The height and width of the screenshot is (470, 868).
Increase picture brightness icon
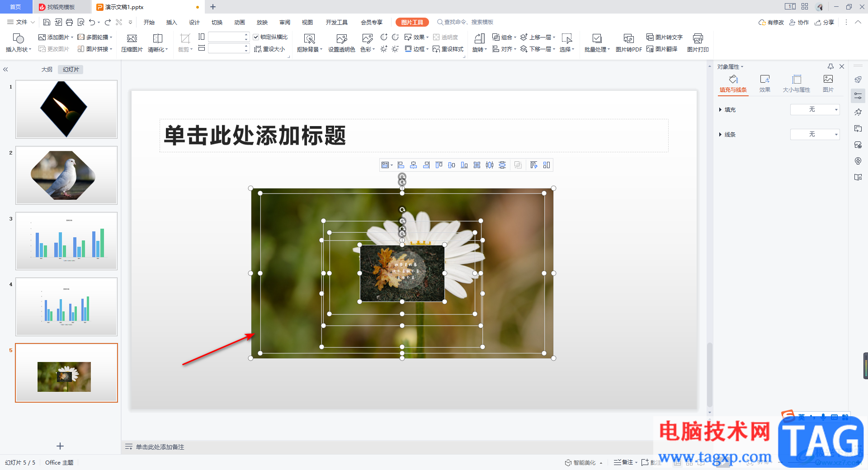point(384,49)
